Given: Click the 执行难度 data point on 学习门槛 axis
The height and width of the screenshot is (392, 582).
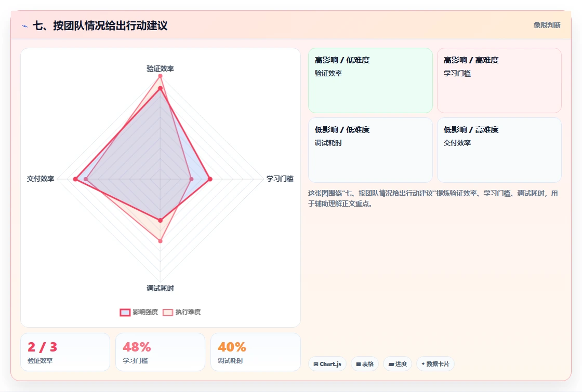Looking at the screenshot, I should pyautogui.click(x=192, y=179).
